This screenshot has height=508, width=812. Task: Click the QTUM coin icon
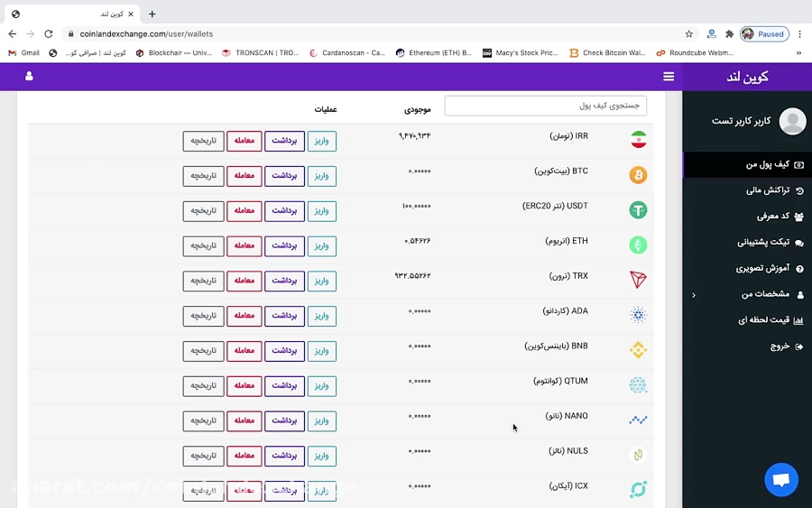(x=638, y=384)
